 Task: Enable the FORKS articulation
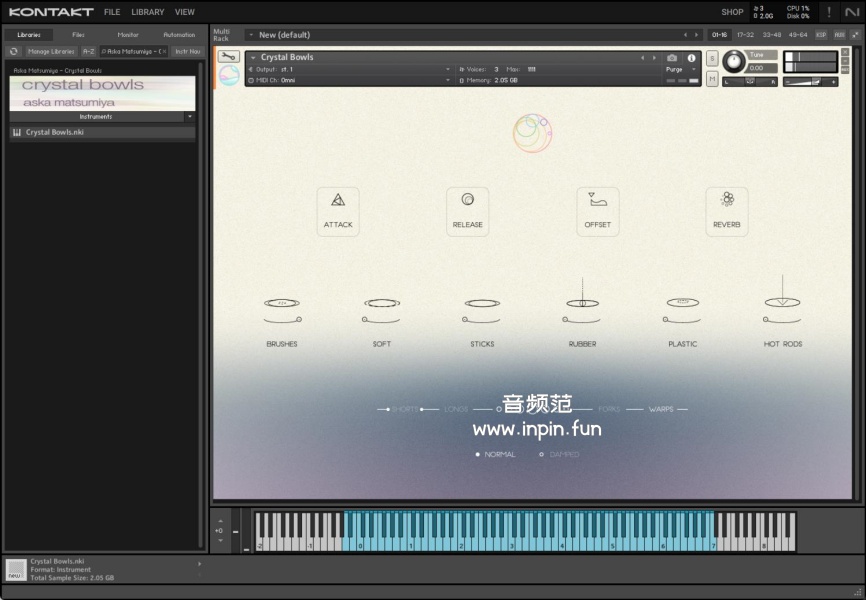[x=609, y=409]
